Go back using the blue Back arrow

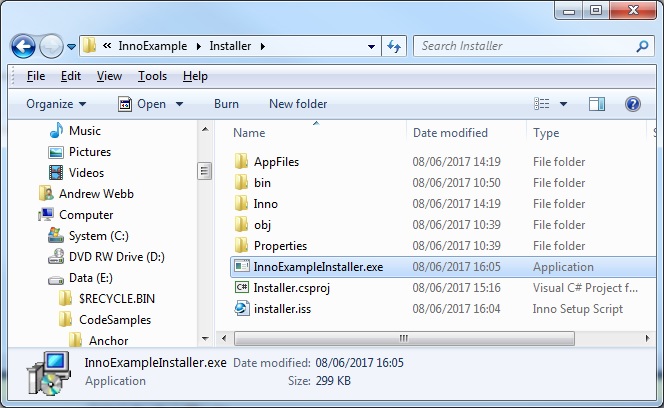pyautogui.click(x=23, y=46)
